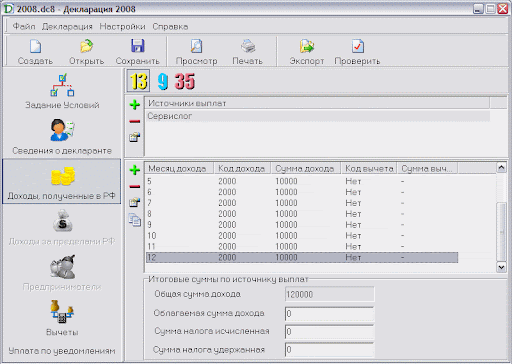512x364 pixels.
Task: Open Сведения о декларанте section
Action: click(x=62, y=137)
